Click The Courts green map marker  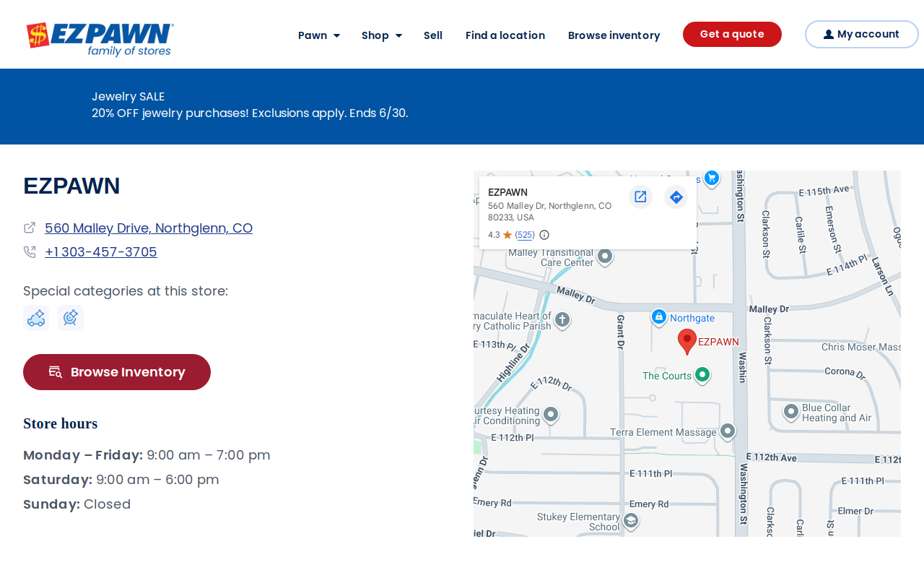(702, 375)
